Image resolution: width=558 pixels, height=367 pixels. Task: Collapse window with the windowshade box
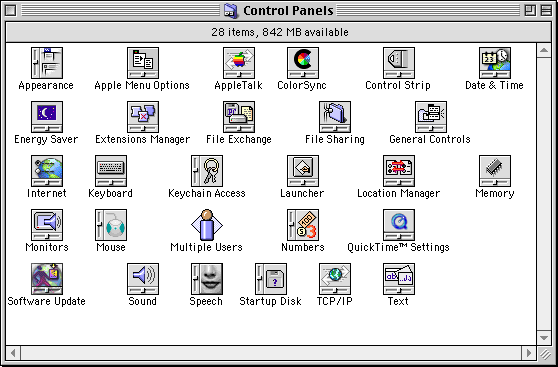click(x=546, y=10)
